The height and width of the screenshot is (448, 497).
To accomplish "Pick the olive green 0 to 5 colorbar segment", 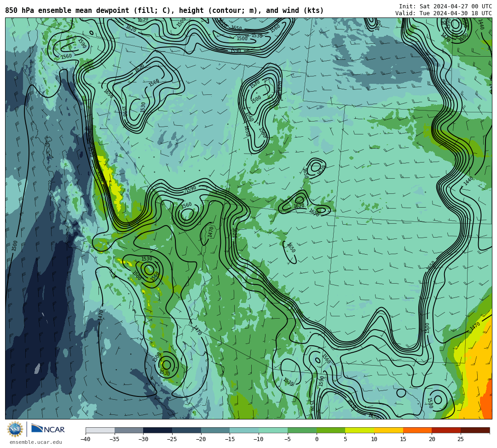I will [331, 430].
